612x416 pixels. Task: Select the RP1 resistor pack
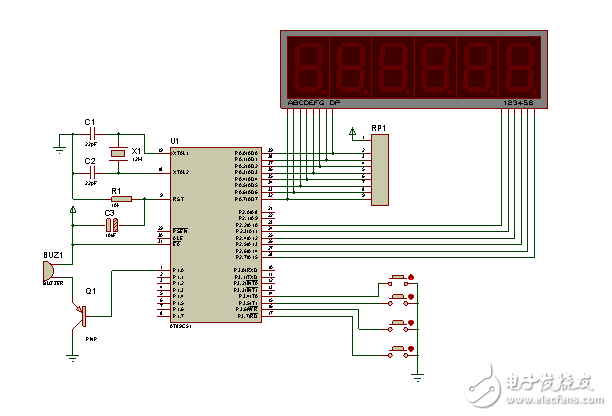click(x=378, y=170)
